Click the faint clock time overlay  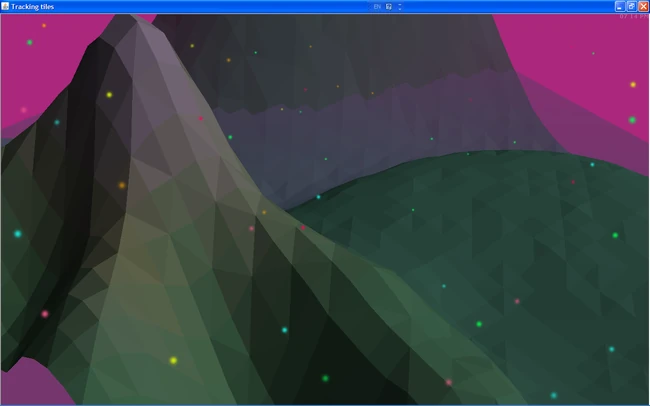(x=634, y=17)
